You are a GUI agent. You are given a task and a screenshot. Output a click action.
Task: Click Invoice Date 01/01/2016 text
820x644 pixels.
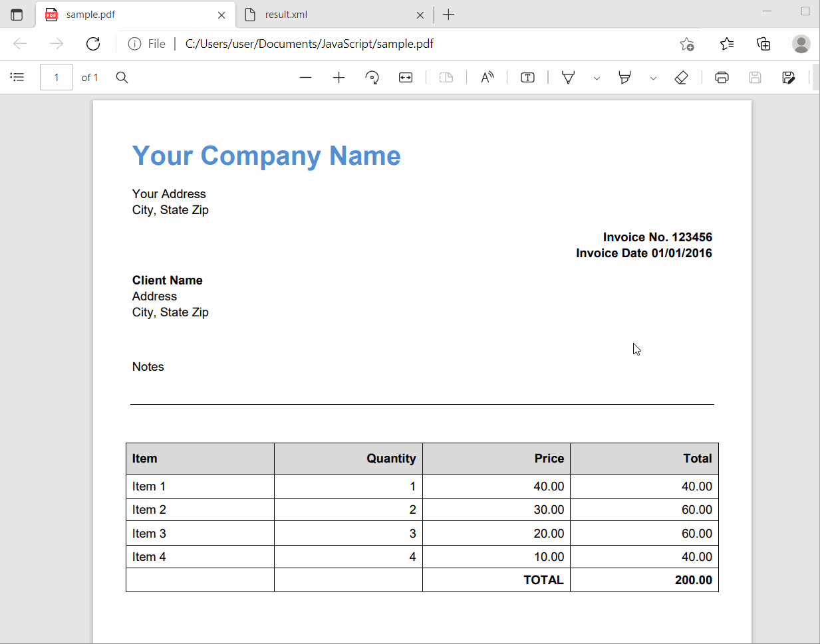[644, 253]
